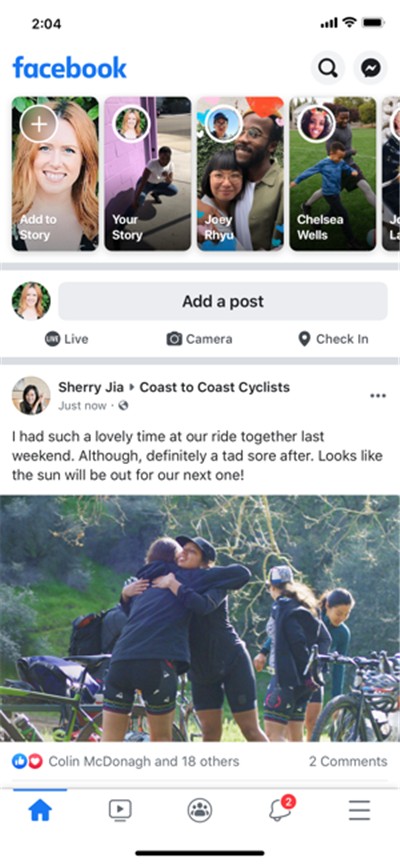
Task: View Your Story card
Action: pyautogui.click(x=148, y=174)
